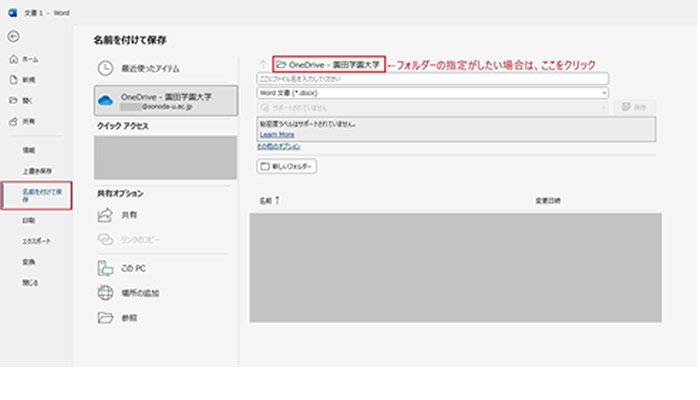The width and height of the screenshot is (700, 400).
Task: Click the file name input field
Action: (431, 78)
